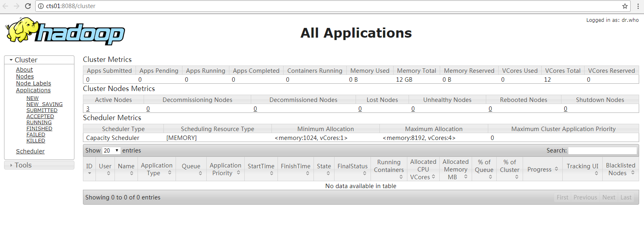Viewport: 644px width, 231px height.
Task: Click the Shutdown Nodes count link
Action: [566, 109]
